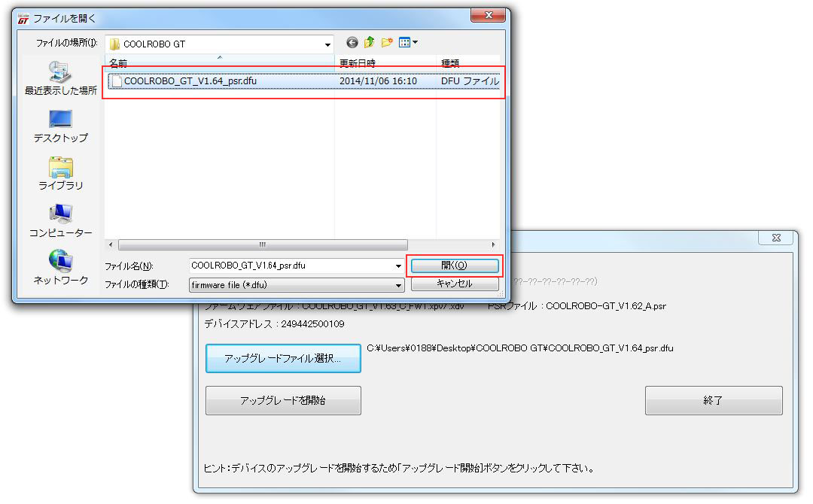Image resolution: width=813 pixels, height=504 pixels.
Task: Close the ファイルを開く dialog
Action: (x=488, y=16)
